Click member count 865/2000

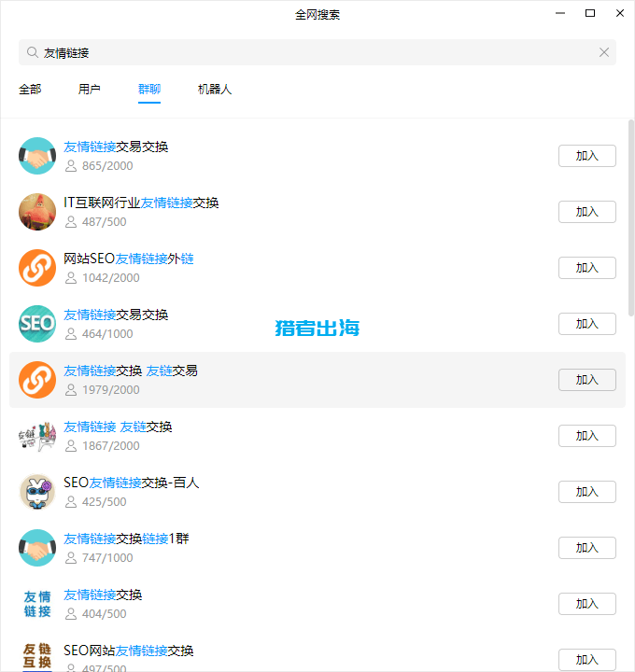click(x=107, y=166)
